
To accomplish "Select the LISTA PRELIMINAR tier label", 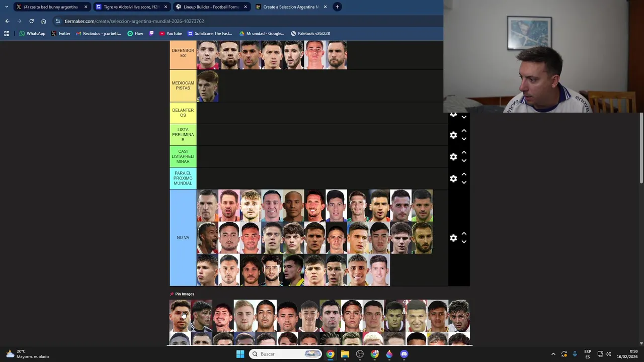I will pyautogui.click(x=183, y=135).
